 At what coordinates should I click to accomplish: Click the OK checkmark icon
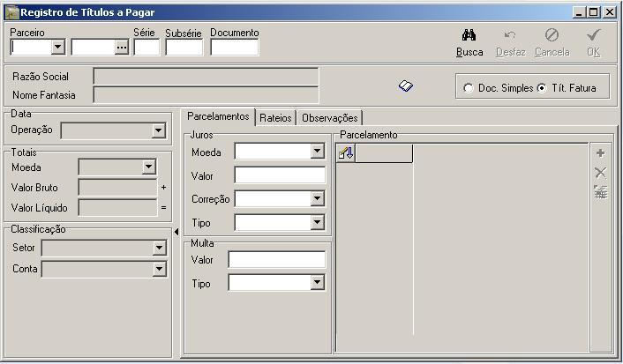[593, 35]
